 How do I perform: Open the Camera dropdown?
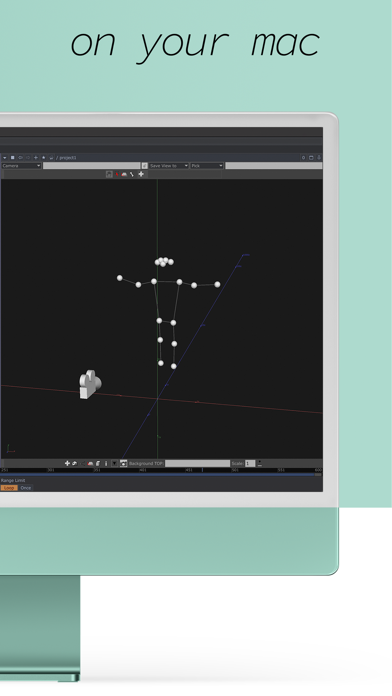(x=21, y=166)
